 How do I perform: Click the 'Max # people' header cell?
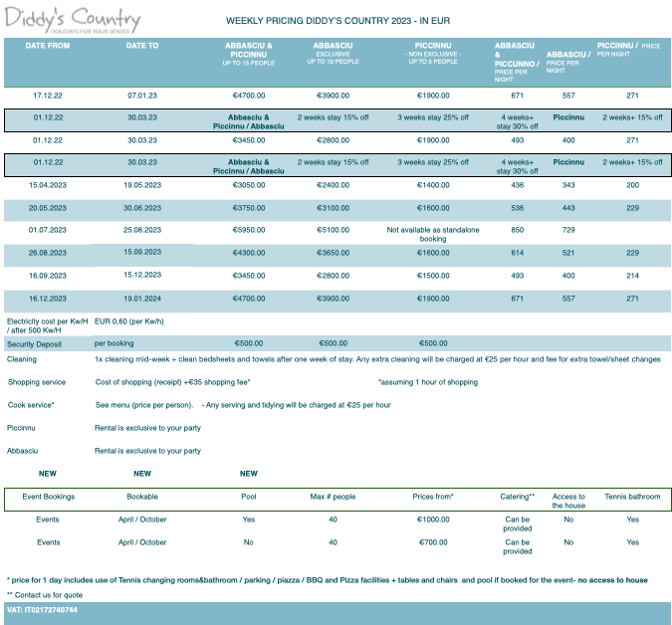click(x=333, y=497)
